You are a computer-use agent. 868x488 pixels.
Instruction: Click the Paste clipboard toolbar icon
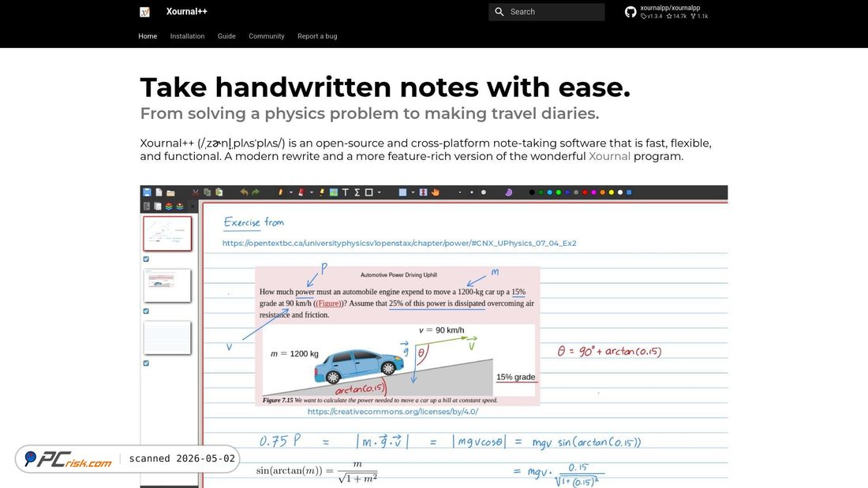click(219, 192)
